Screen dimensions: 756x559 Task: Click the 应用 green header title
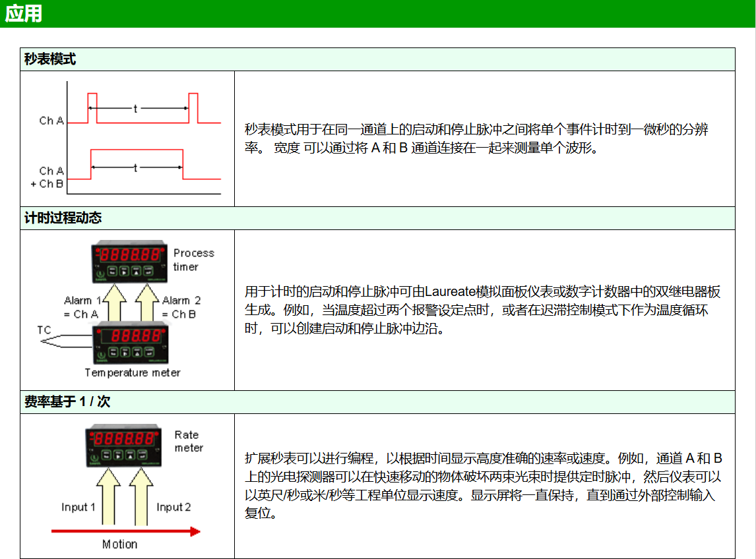tap(23, 13)
